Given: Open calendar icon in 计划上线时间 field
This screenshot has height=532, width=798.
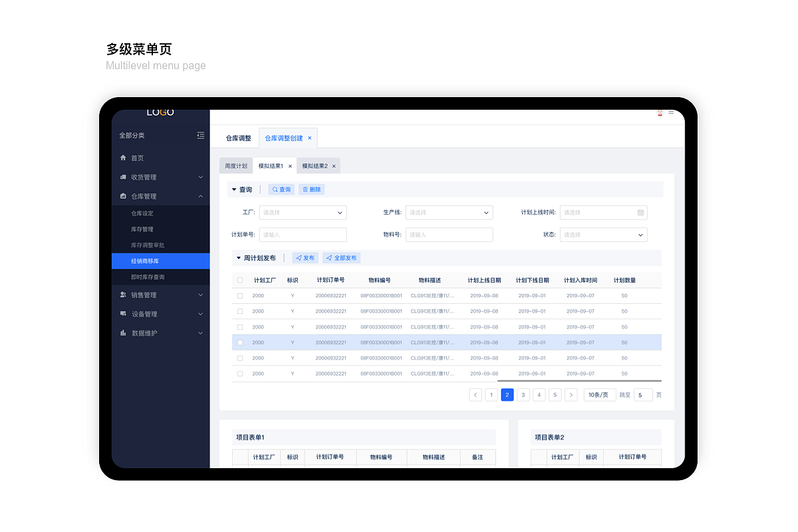Looking at the screenshot, I should pos(640,213).
